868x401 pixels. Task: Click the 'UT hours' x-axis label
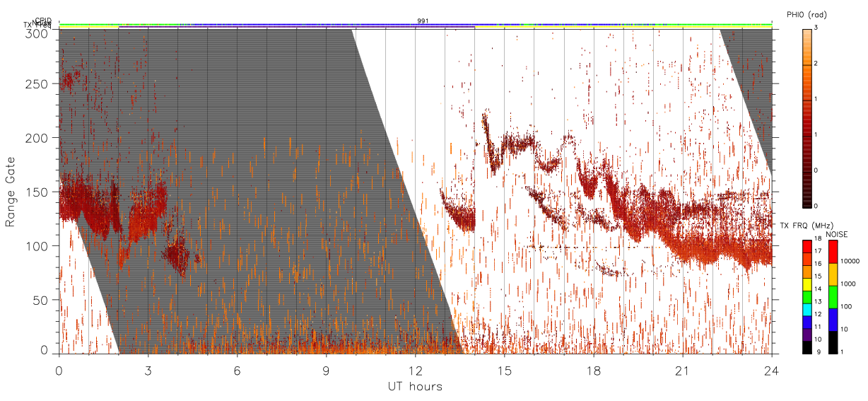[x=415, y=386]
